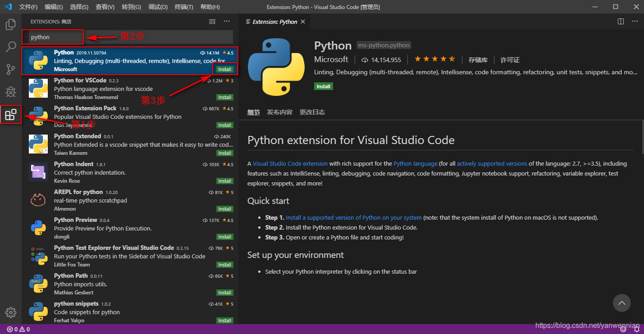Install Python for VSCode extension

[224, 97]
